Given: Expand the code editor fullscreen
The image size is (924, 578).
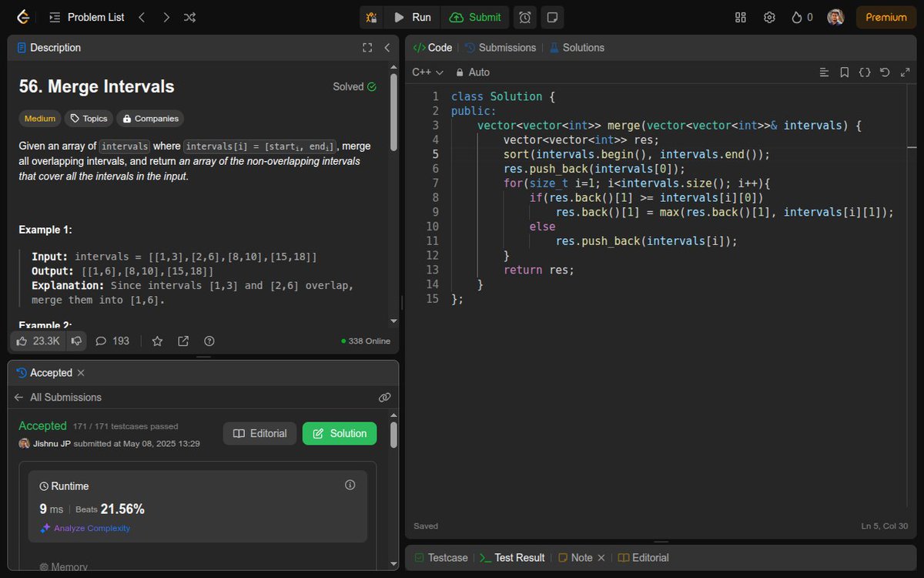Looking at the screenshot, I should [905, 72].
